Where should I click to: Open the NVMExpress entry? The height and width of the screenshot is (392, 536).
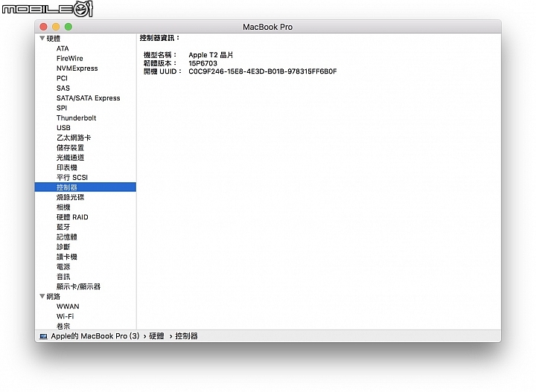coord(77,68)
